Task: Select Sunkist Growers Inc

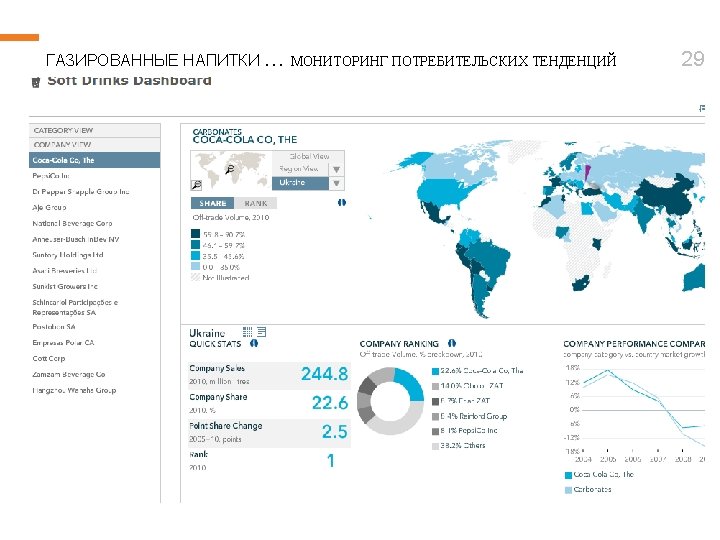Action: [65, 286]
